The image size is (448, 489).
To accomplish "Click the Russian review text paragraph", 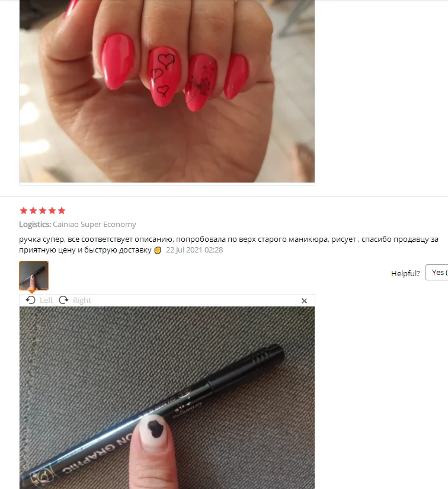I will (x=229, y=244).
